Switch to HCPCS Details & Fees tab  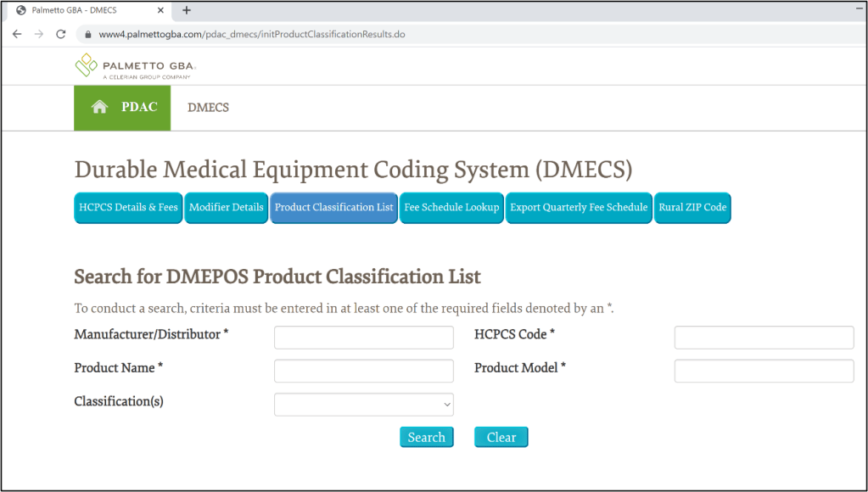128,208
